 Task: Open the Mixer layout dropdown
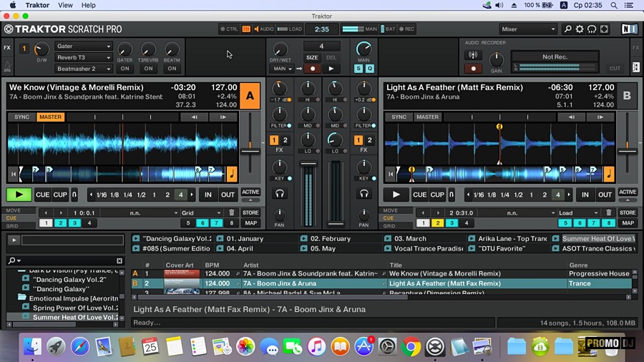click(x=528, y=29)
